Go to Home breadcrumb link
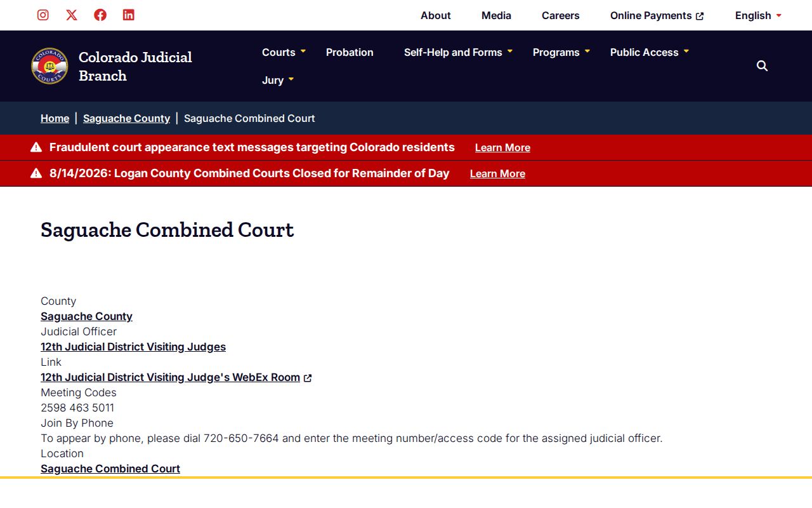The image size is (812, 508). pyautogui.click(x=55, y=118)
